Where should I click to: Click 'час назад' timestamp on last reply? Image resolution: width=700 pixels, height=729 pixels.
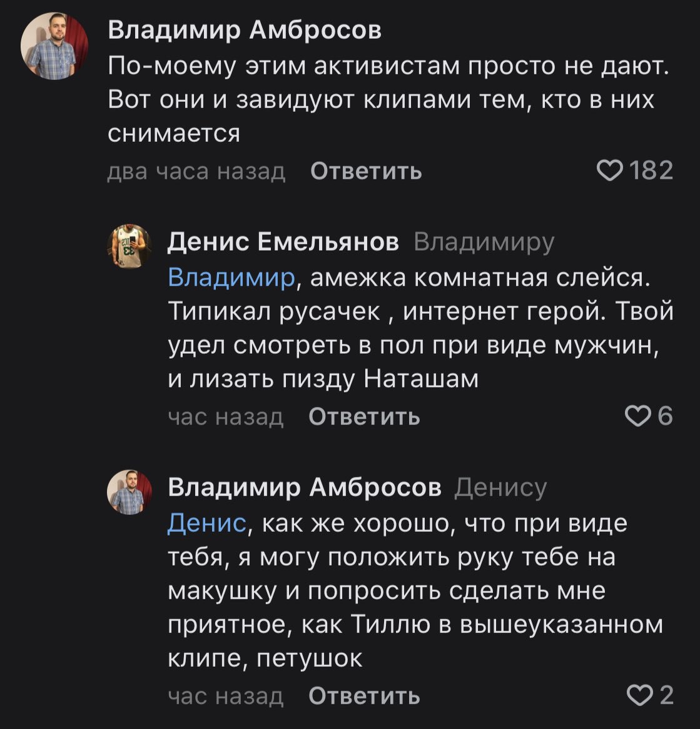point(226,696)
